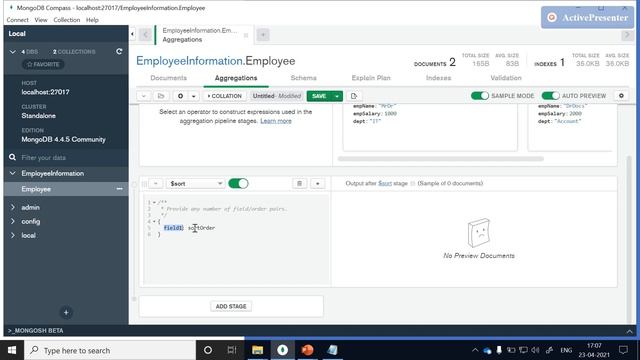Create a database with the sidebar plus button
This screenshot has width=640, height=360.
[66, 313]
